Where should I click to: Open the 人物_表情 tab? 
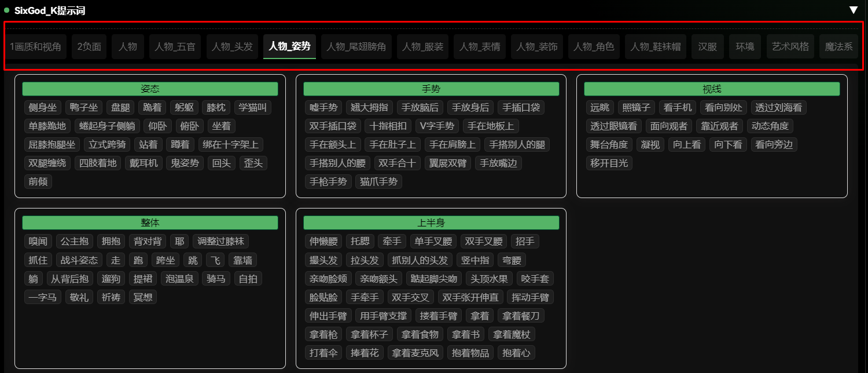point(481,47)
